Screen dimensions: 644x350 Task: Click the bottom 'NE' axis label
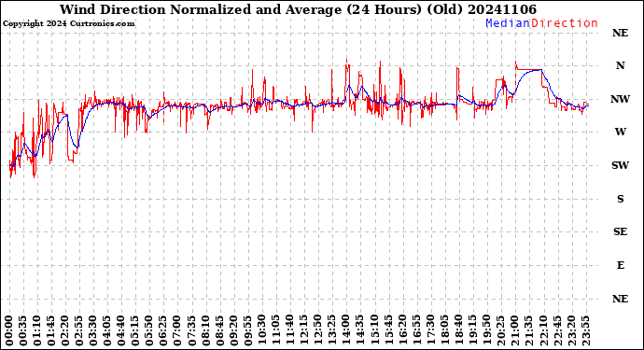[x=620, y=299]
